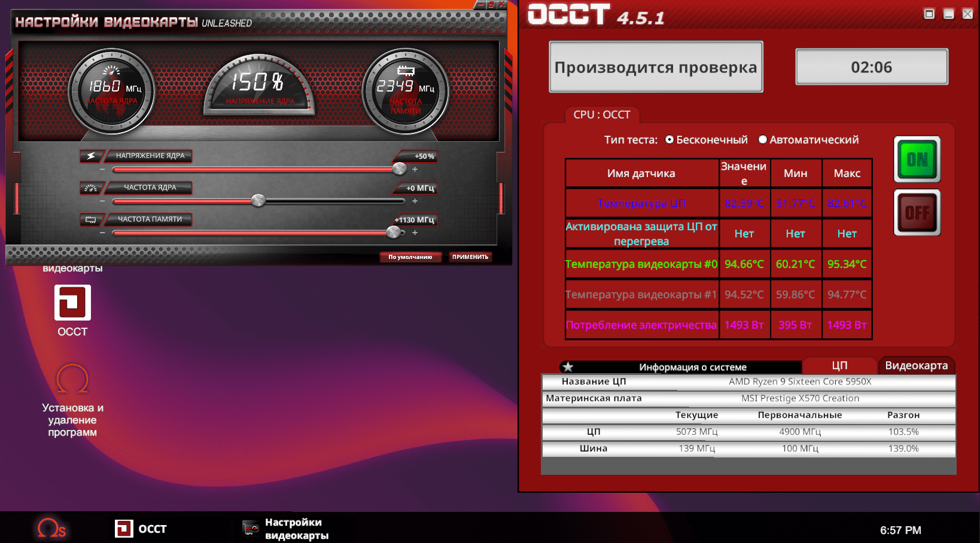Click the star icon beside Информация о системе

point(568,367)
